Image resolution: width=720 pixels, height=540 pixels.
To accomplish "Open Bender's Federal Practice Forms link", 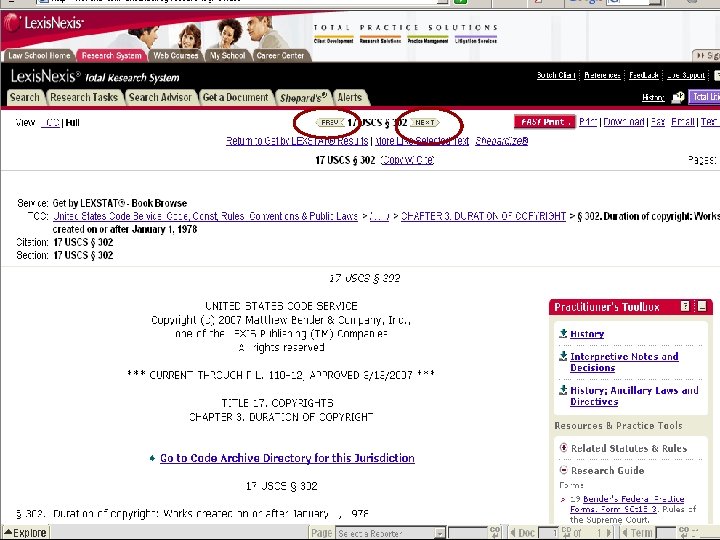I will tap(627, 504).
